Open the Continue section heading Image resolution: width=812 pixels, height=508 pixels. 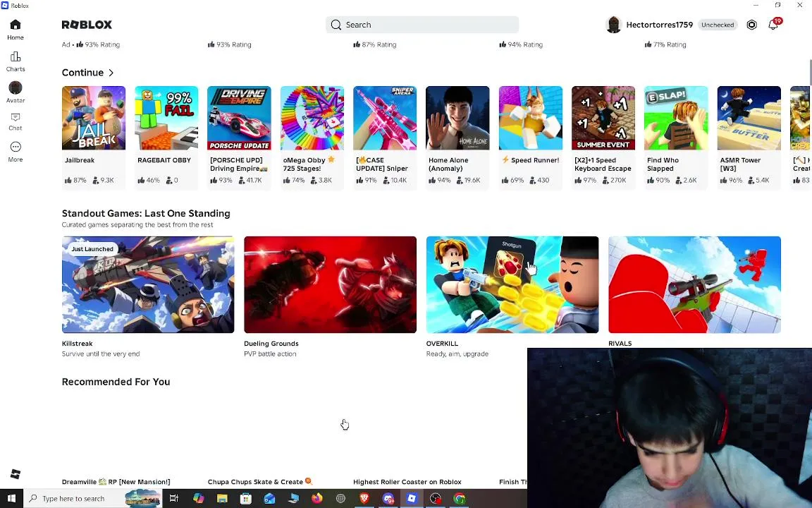[82, 73]
